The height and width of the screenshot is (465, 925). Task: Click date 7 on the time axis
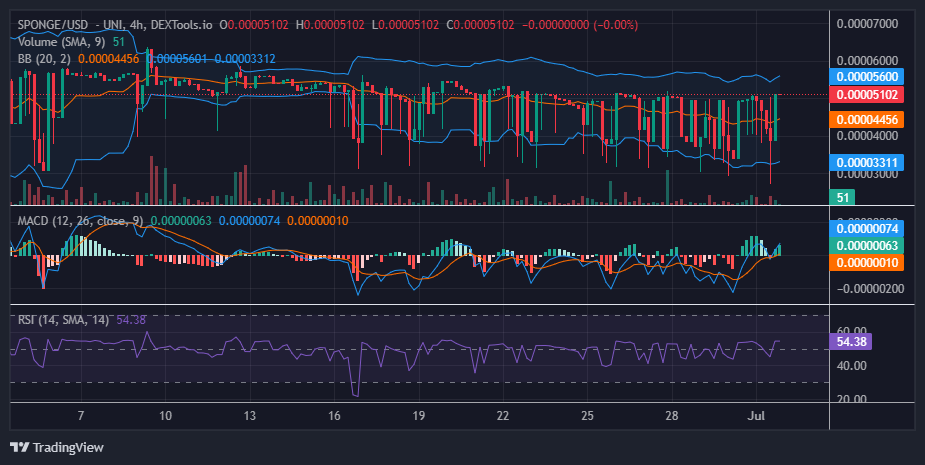pyautogui.click(x=81, y=415)
